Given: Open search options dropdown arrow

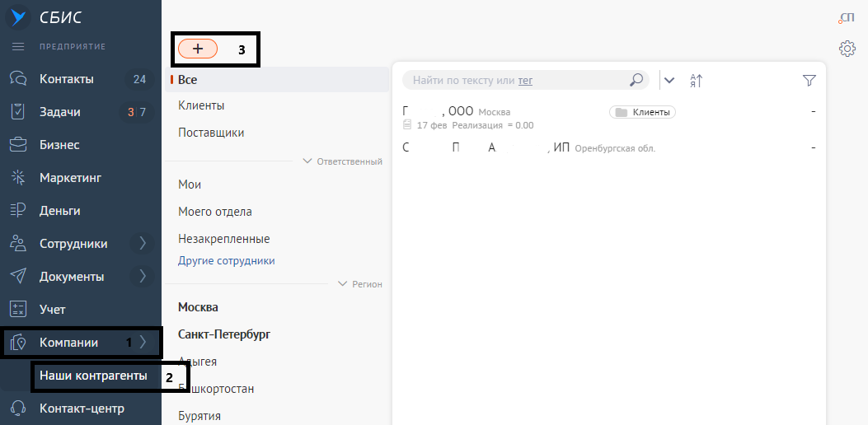Looking at the screenshot, I should tap(669, 80).
